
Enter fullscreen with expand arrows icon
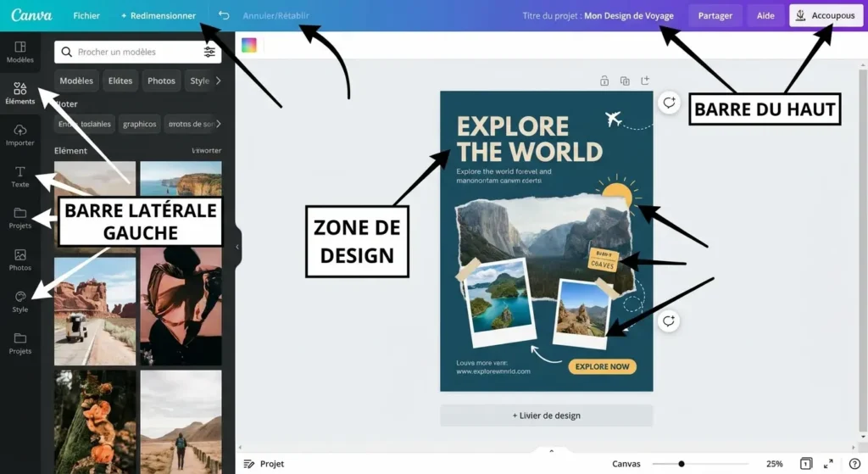[828, 464]
